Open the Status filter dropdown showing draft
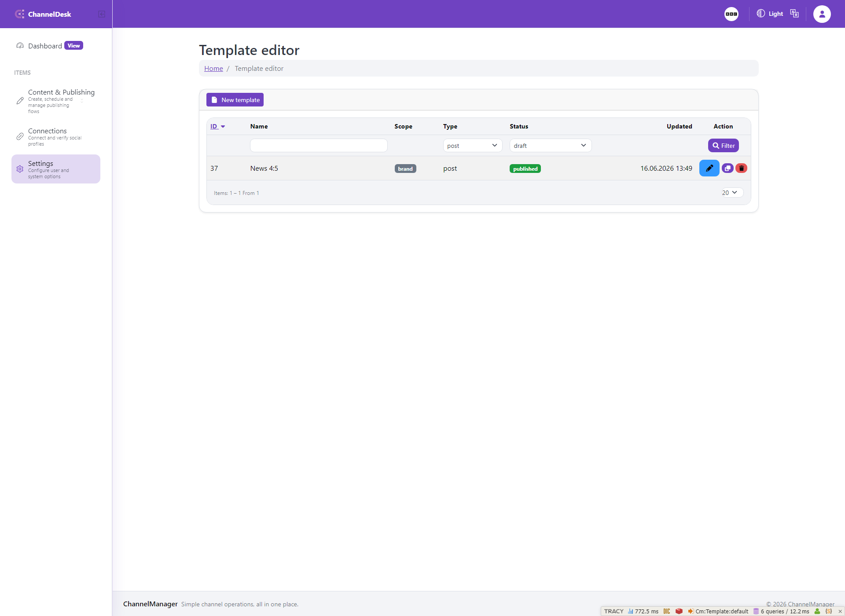The image size is (845, 616). click(x=551, y=146)
